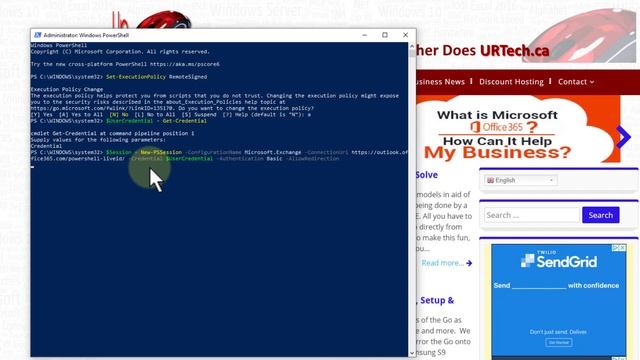
Task: Open Business News menu on URTech site
Action: (440, 82)
